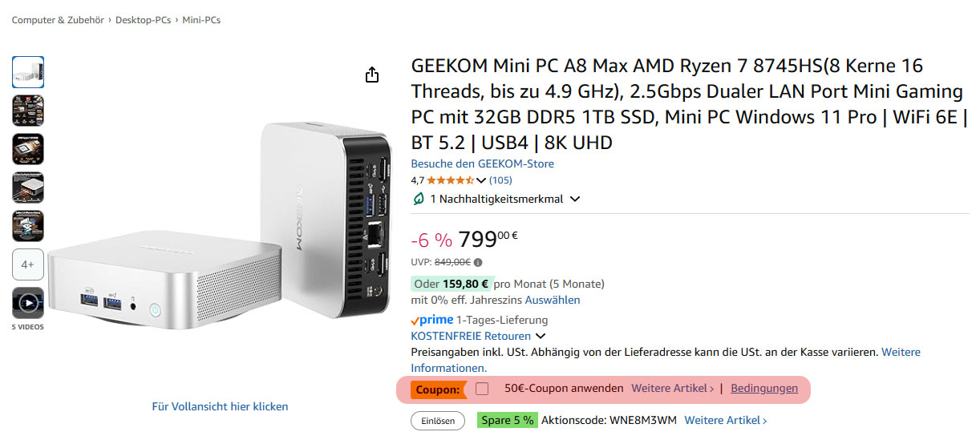Open Computer & Zubehör breadcrumb
The image size is (980, 444).
(58, 20)
